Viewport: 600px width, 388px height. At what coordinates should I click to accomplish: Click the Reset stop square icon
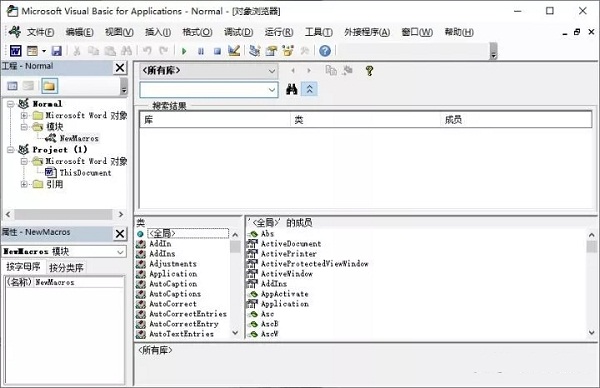pos(217,51)
